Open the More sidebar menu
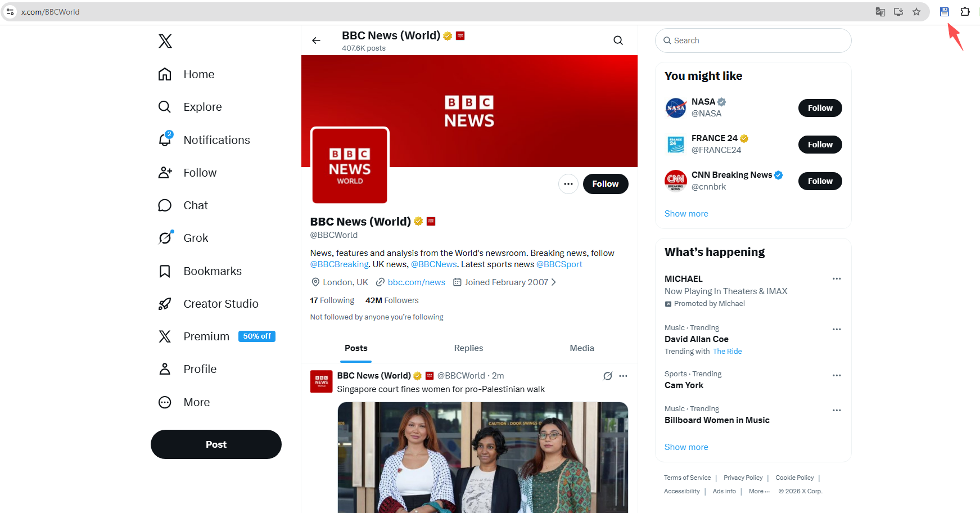 (184, 402)
